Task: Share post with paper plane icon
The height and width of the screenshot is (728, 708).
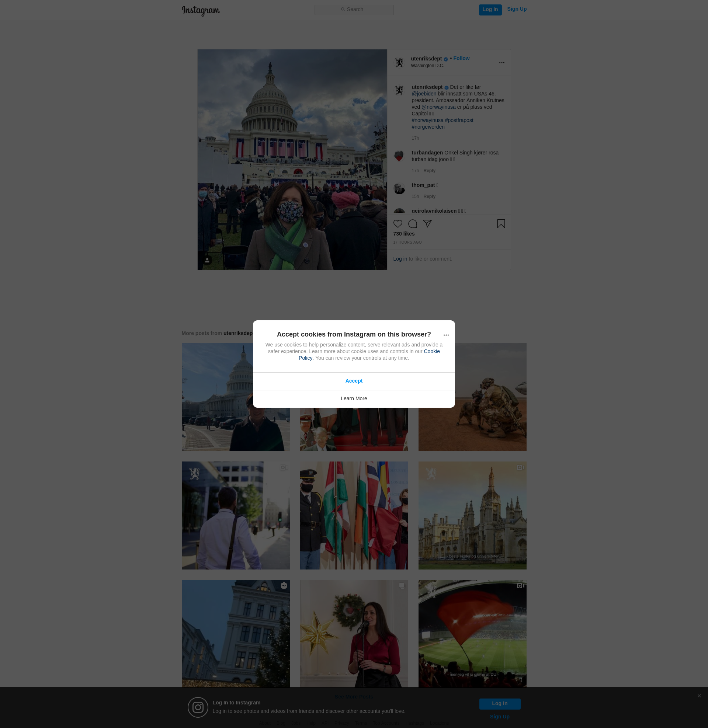Action: (427, 224)
